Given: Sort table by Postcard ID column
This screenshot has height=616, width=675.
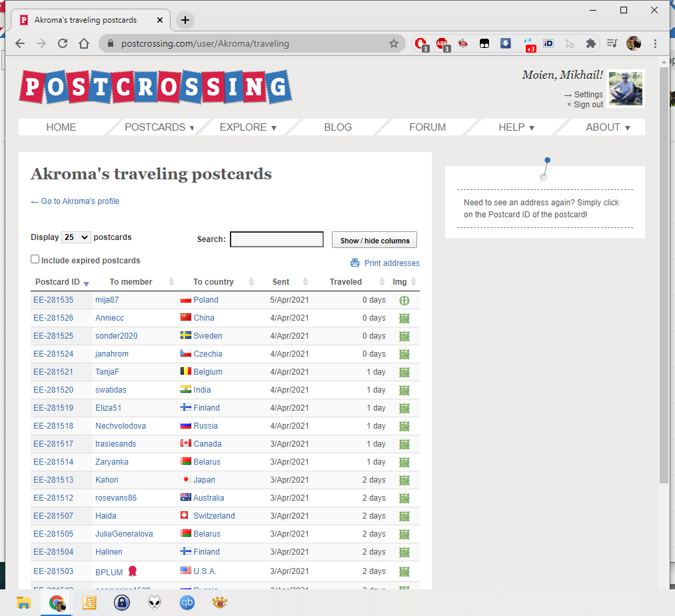Looking at the screenshot, I should coord(62,282).
